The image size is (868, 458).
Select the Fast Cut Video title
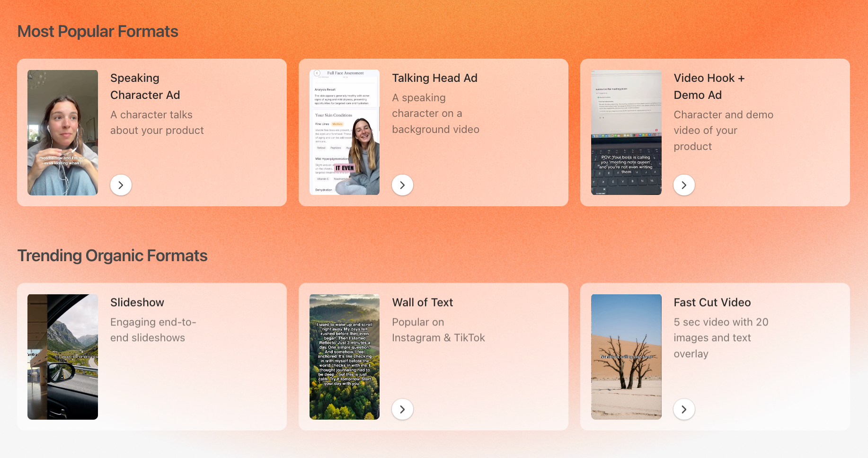712,302
